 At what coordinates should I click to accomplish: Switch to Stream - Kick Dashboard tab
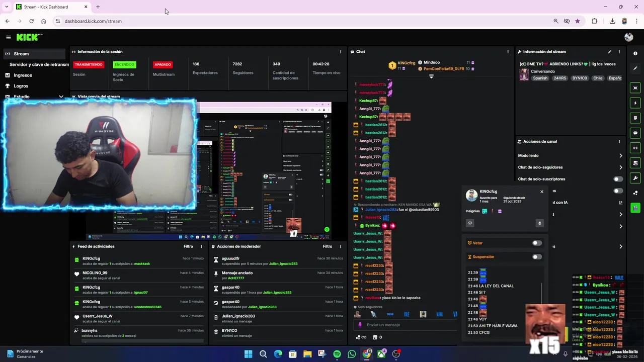(x=51, y=7)
